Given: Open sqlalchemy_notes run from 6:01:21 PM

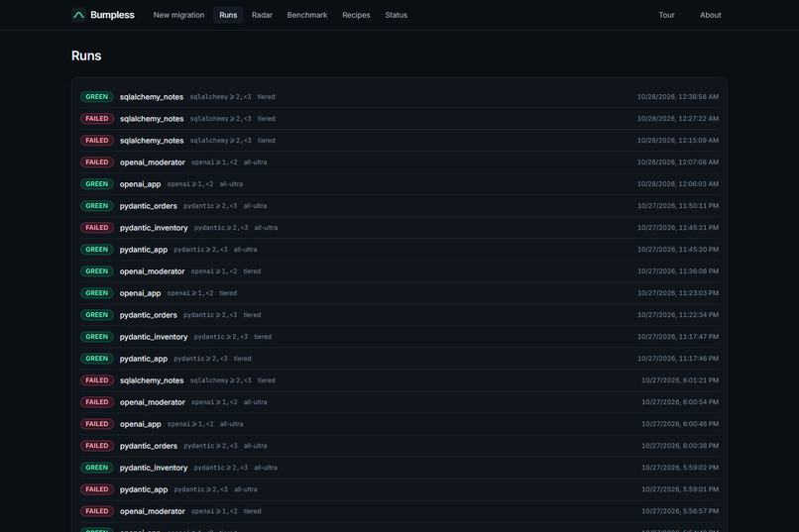Looking at the screenshot, I should (399, 380).
